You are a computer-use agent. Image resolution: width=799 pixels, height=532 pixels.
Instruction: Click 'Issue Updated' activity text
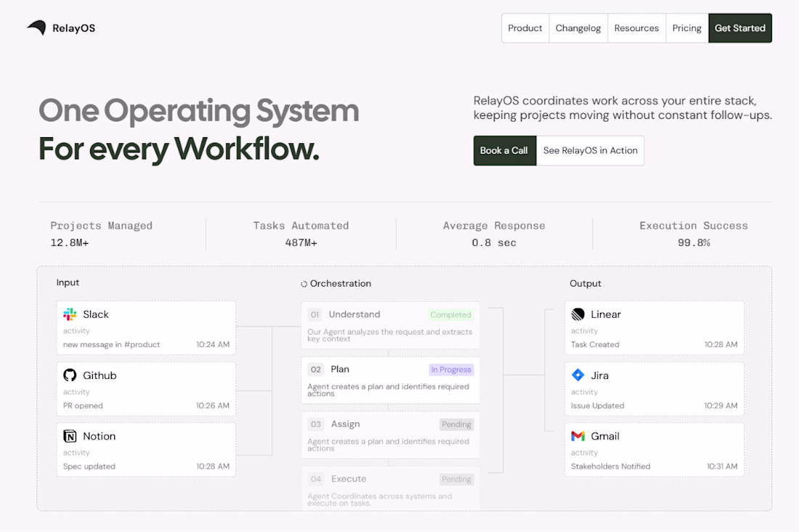click(598, 406)
